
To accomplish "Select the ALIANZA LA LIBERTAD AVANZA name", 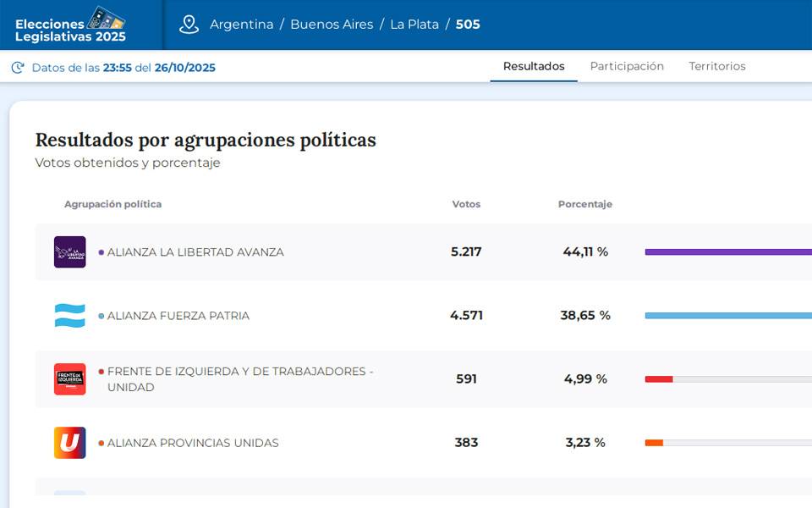I will [x=195, y=252].
